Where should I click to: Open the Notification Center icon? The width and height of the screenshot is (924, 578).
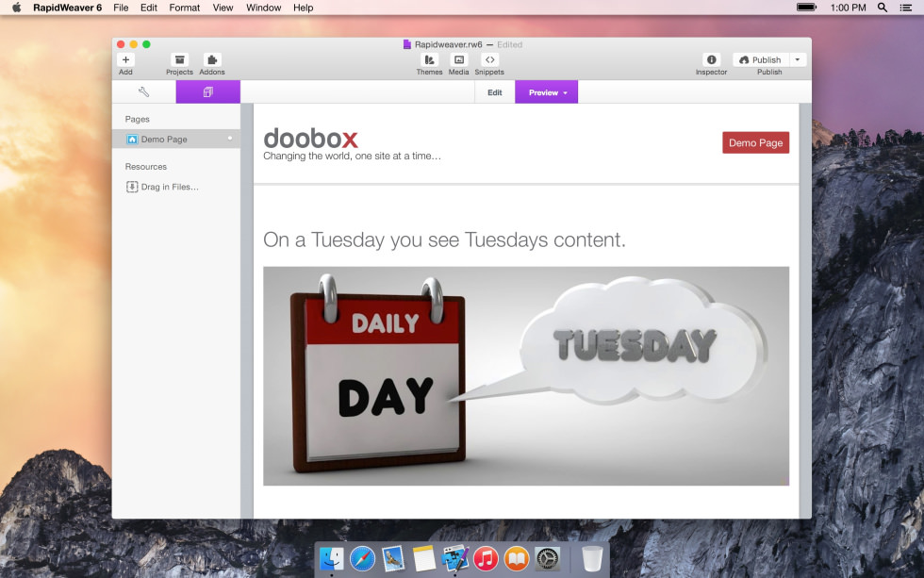pos(906,8)
